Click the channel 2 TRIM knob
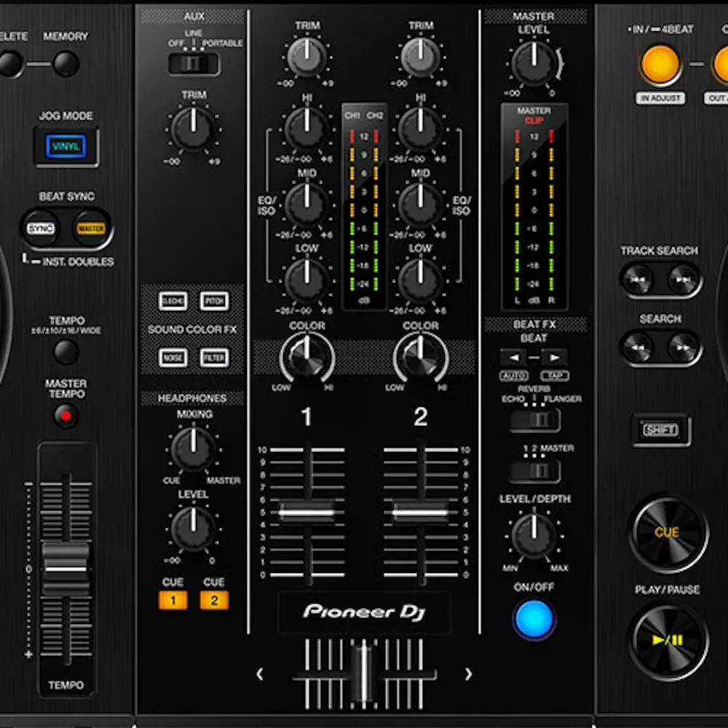The width and height of the screenshot is (728, 728). click(420, 57)
